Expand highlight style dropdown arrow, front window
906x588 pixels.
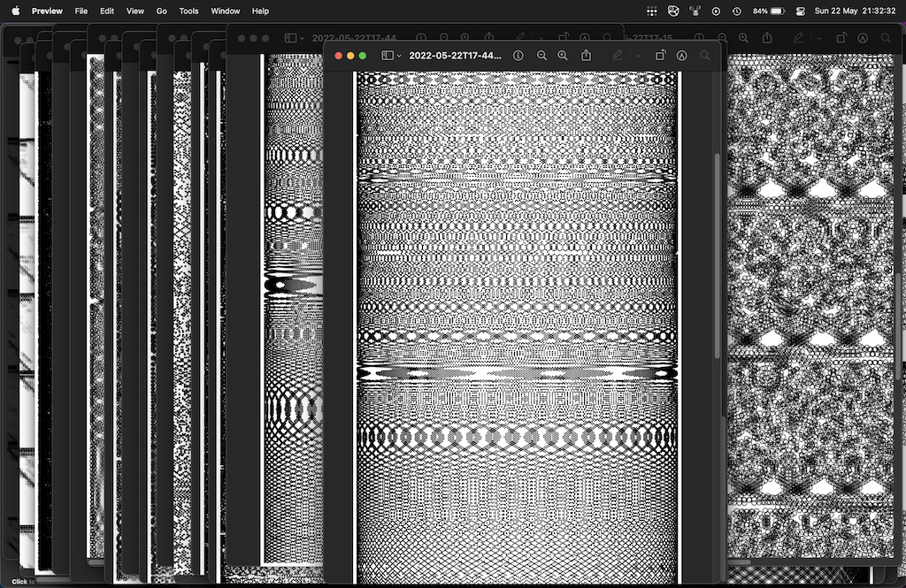click(x=637, y=55)
